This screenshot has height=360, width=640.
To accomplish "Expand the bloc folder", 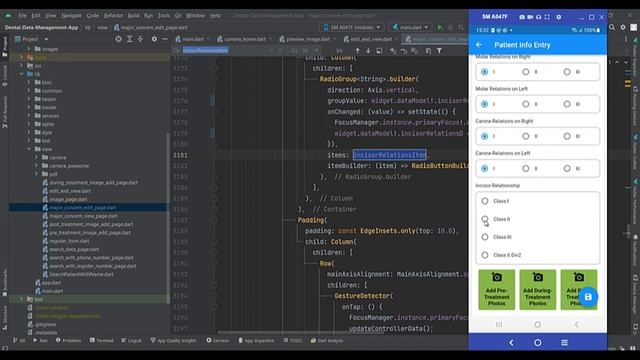I will pos(29,82).
